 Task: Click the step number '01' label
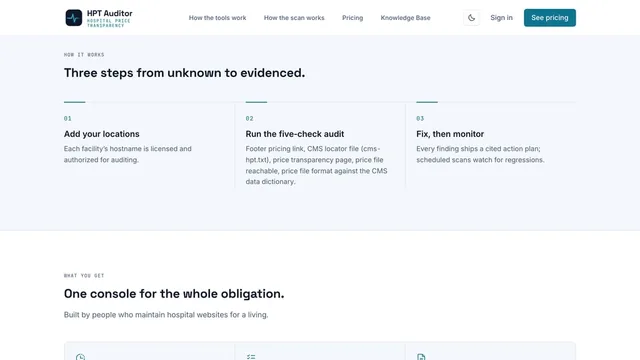pyautogui.click(x=68, y=118)
